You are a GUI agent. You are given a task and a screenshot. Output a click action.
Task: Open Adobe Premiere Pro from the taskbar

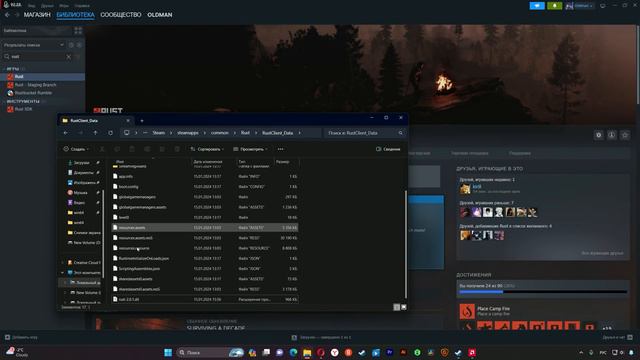coord(389,353)
